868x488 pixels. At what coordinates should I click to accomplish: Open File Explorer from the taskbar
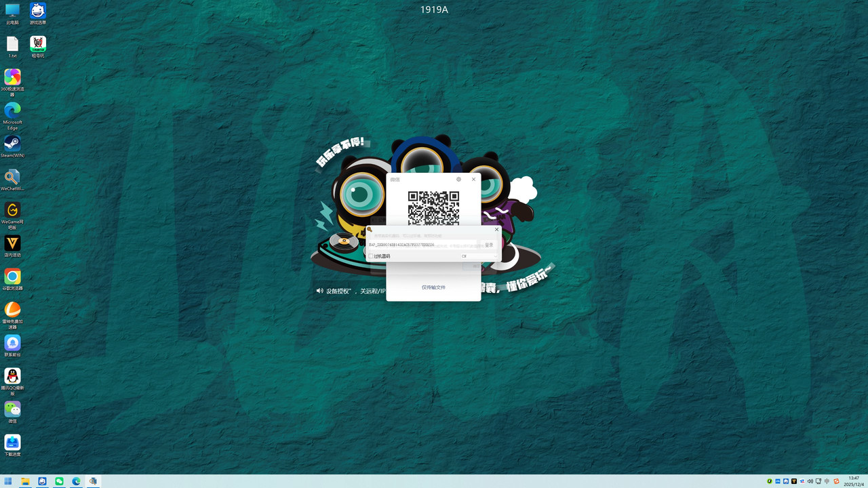(25, 481)
